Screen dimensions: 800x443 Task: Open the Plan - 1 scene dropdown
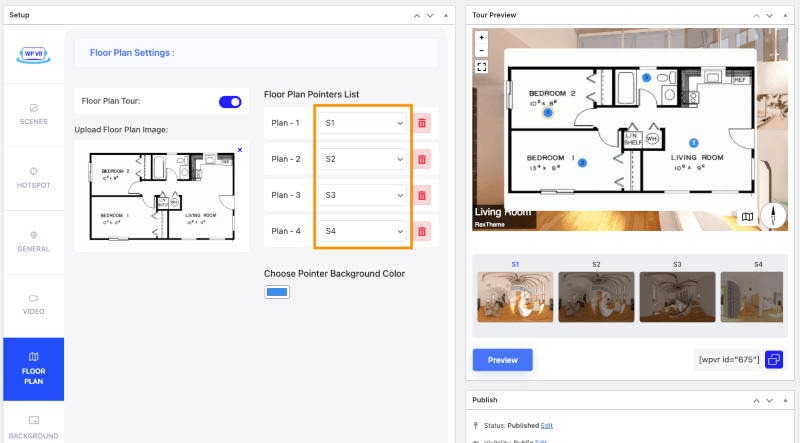click(363, 123)
